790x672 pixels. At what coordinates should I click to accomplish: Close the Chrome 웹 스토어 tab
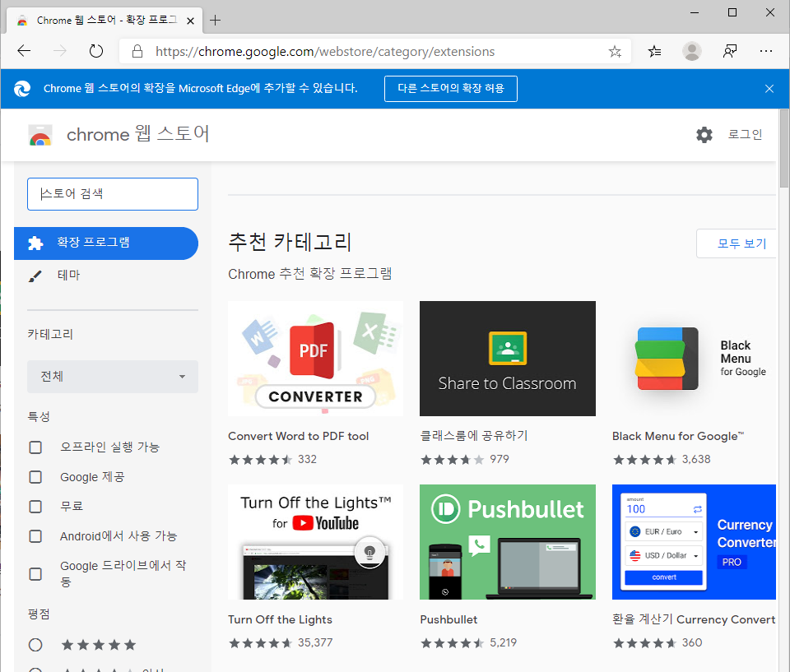pyautogui.click(x=190, y=21)
